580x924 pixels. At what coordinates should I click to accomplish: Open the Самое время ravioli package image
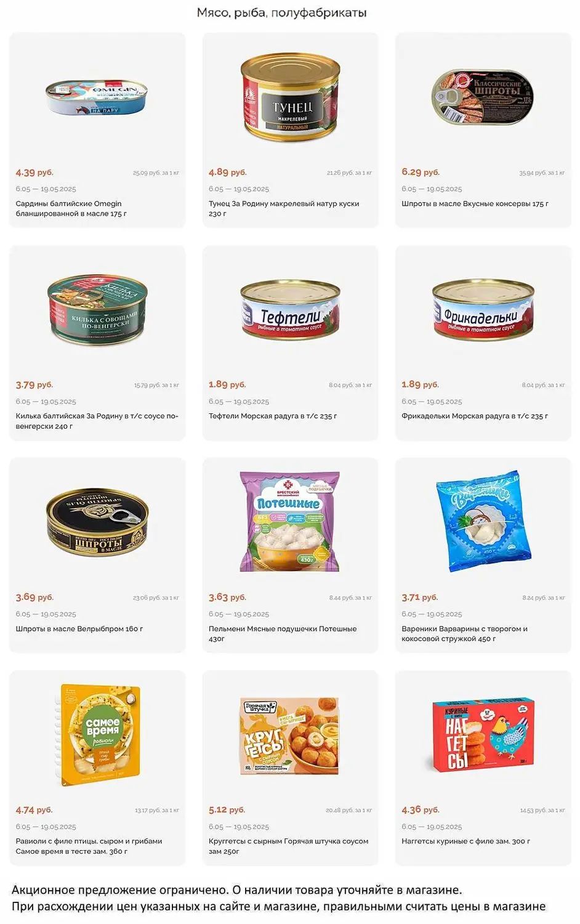[x=97, y=734]
